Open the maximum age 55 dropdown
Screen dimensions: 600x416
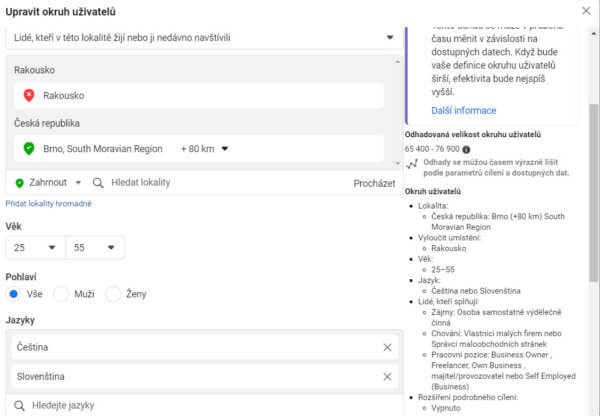tap(95, 248)
